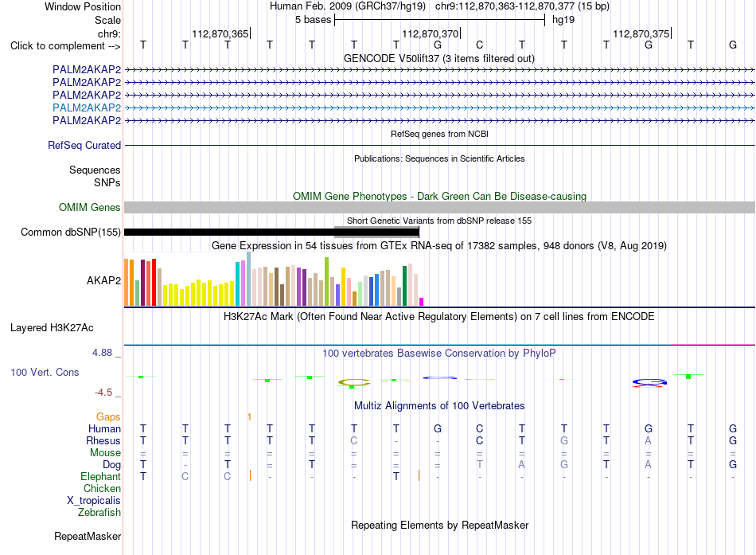Open the RefSeq Curated track label
The image size is (756, 555).
pos(84,145)
